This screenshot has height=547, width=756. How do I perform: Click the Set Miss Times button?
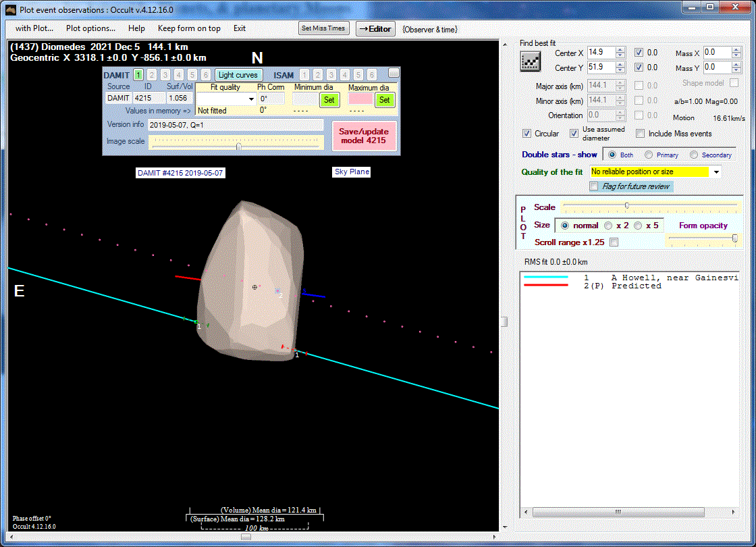pyautogui.click(x=323, y=28)
